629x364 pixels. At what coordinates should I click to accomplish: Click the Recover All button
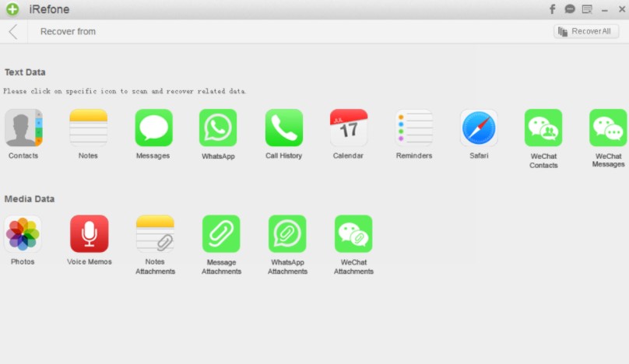[586, 31]
